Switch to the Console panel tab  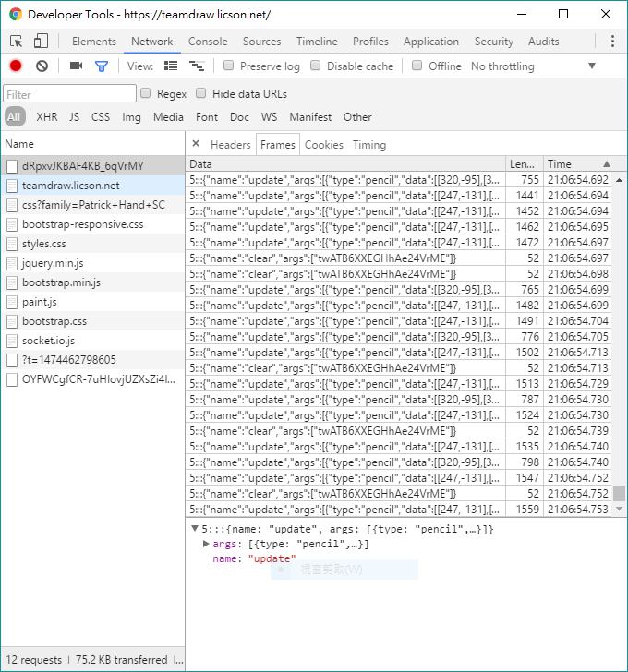click(x=208, y=42)
